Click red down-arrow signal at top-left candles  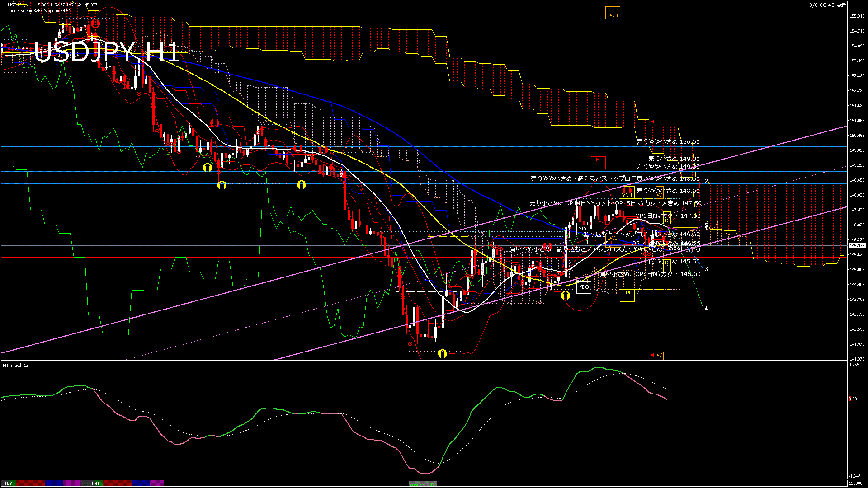click(94, 23)
